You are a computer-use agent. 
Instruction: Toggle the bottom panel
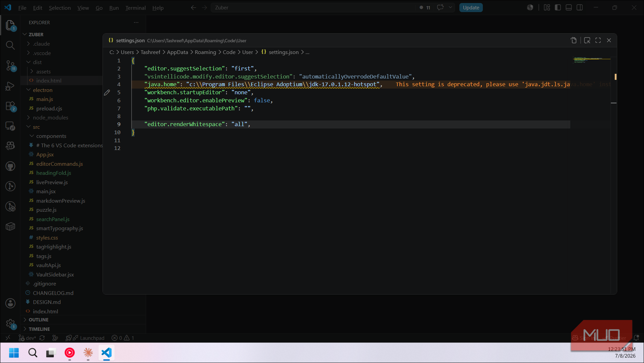(x=569, y=7)
